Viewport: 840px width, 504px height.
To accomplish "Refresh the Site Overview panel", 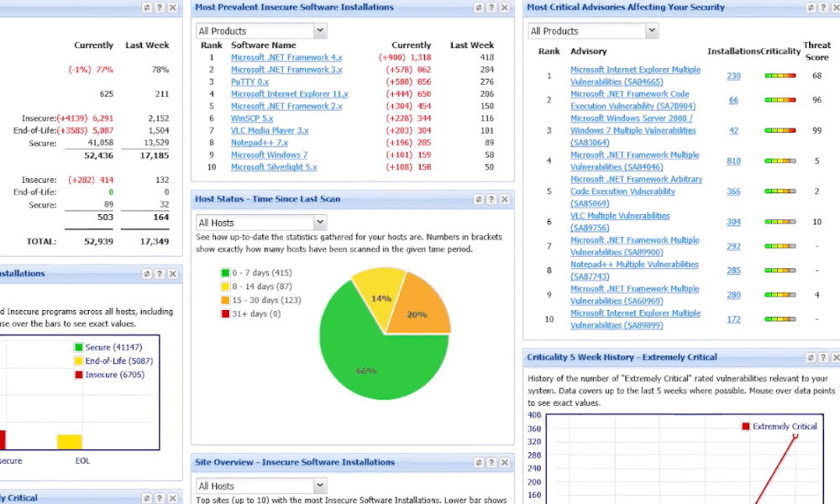I will pyautogui.click(x=478, y=463).
